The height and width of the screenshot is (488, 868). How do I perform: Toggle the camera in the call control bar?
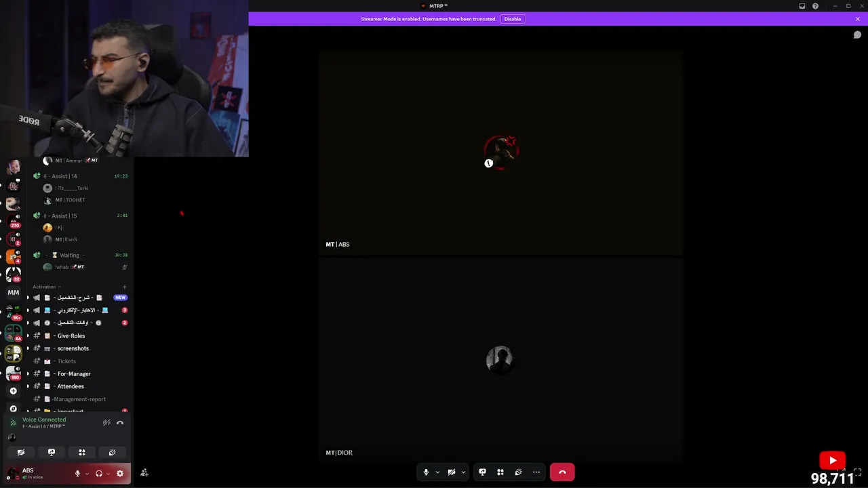[452, 472]
